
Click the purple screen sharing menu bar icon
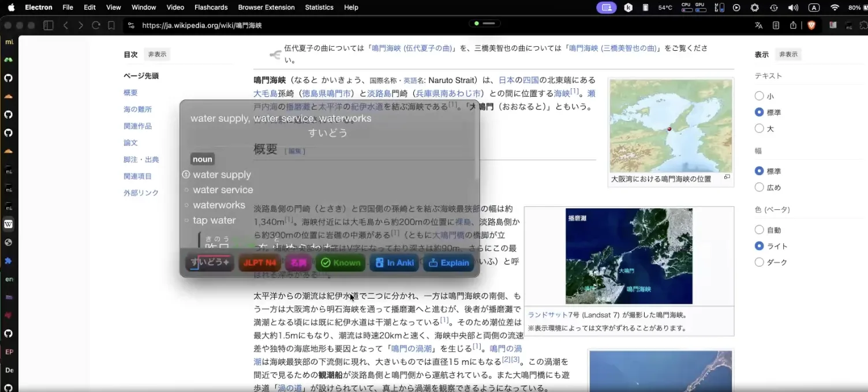tap(606, 7)
